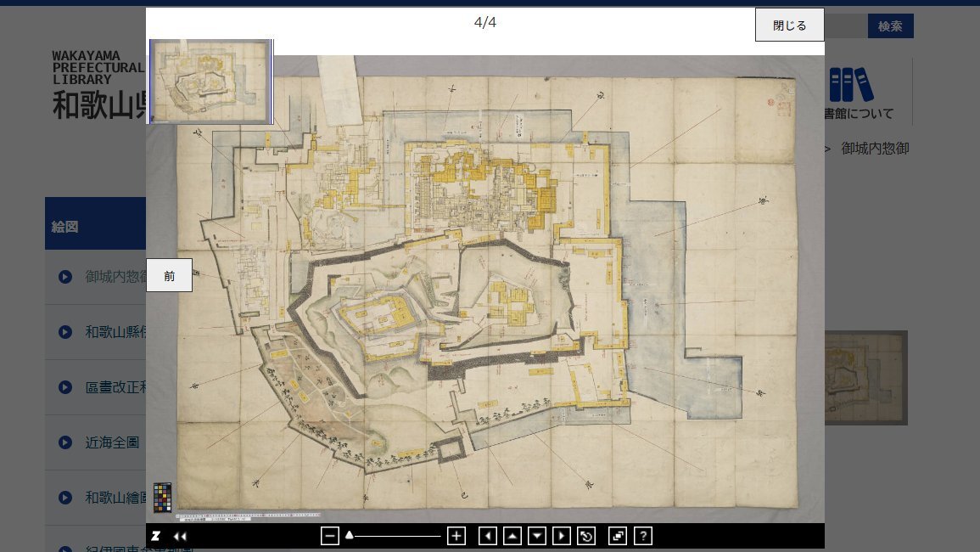Pan the map down with arrow button

(537, 536)
